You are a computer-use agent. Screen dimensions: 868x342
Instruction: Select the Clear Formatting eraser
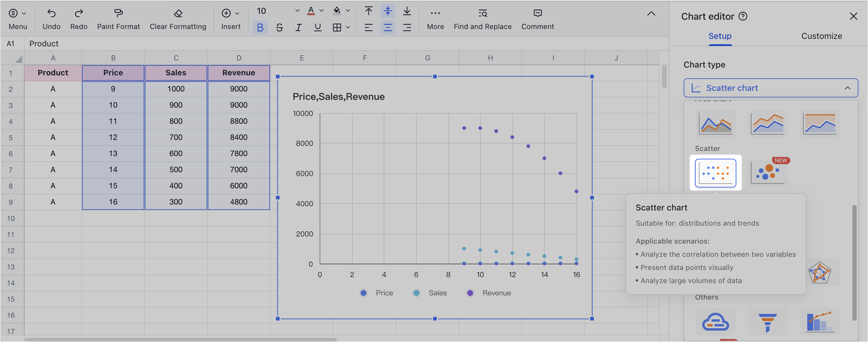click(177, 19)
